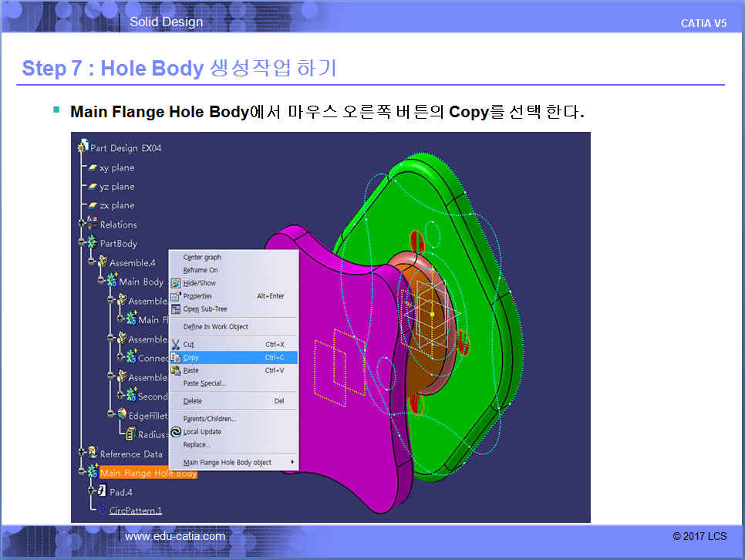
Task: Click the Part Design EX04 root icon
Action: pyautogui.click(x=83, y=148)
